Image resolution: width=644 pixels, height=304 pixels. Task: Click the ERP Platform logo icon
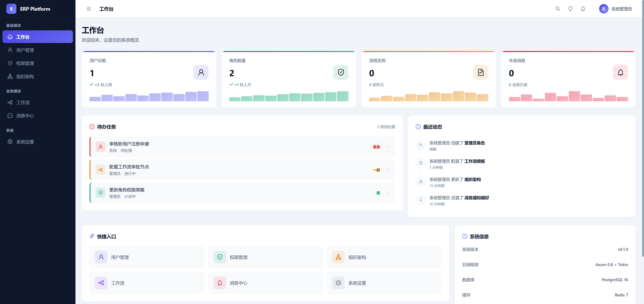click(x=11, y=9)
